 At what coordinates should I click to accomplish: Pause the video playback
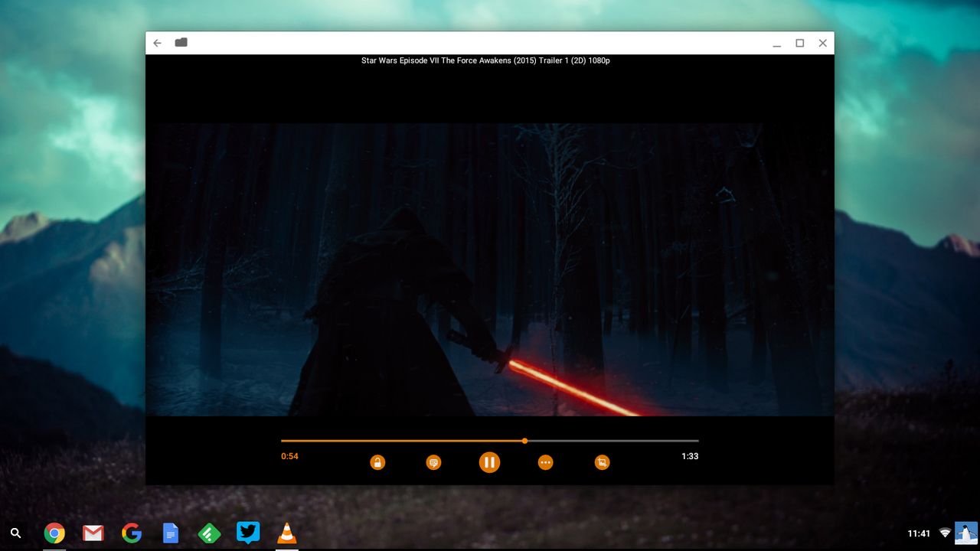[x=489, y=462]
